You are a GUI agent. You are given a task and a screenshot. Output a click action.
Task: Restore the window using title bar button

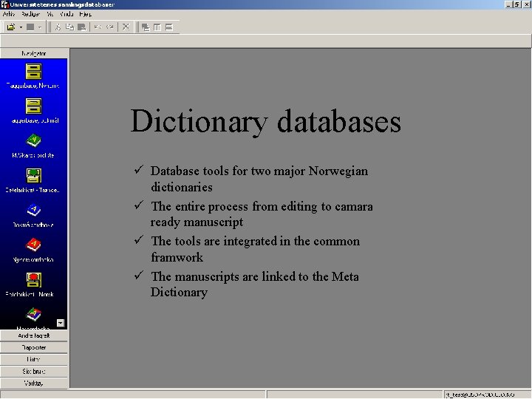click(516, 4)
